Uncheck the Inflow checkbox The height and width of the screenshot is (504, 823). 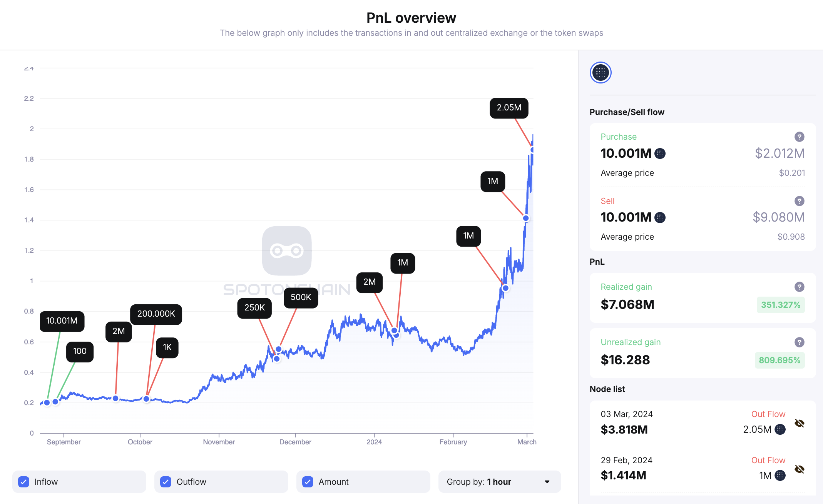[x=24, y=482]
